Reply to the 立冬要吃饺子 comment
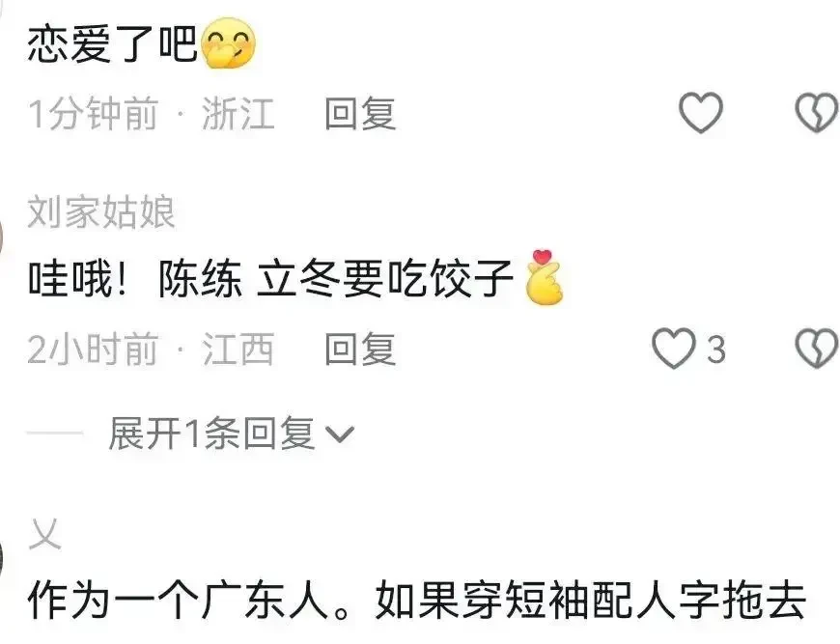 360,349
